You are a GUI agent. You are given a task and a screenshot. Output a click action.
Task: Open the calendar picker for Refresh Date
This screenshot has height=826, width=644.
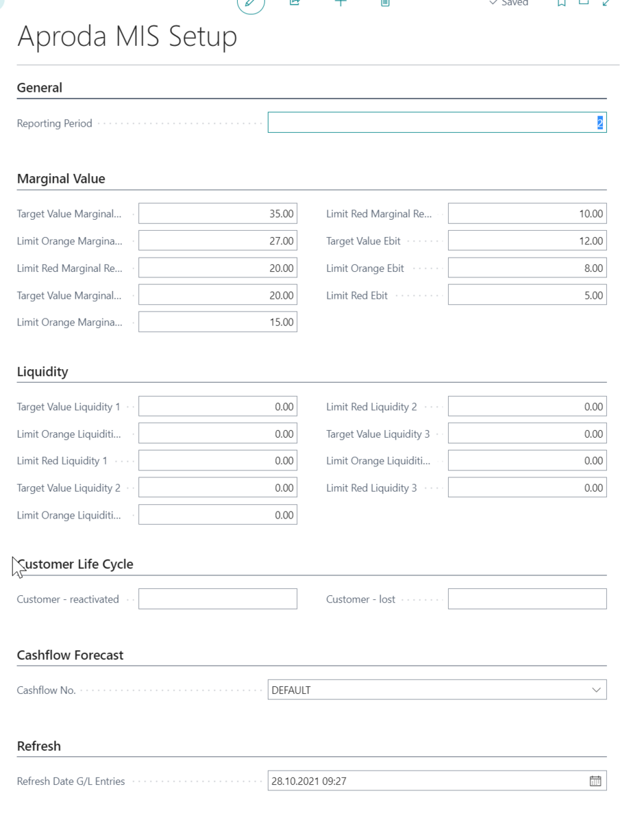pos(595,781)
